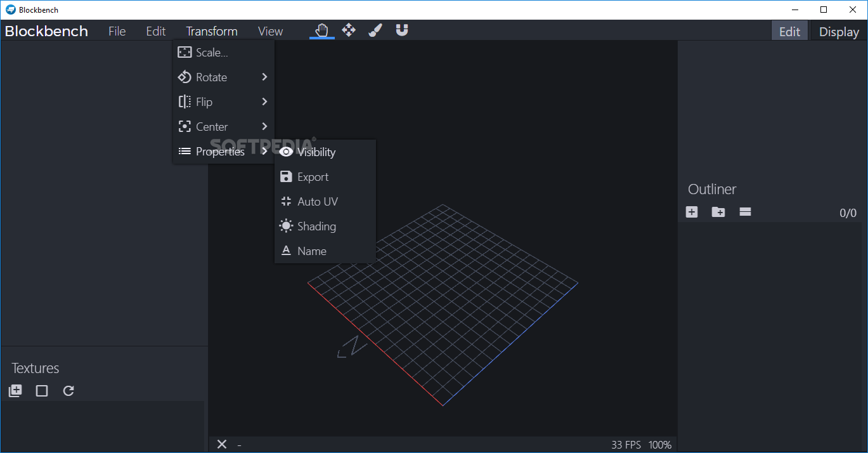
Task: Select the four-arrow scale tool
Action: coord(349,30)
